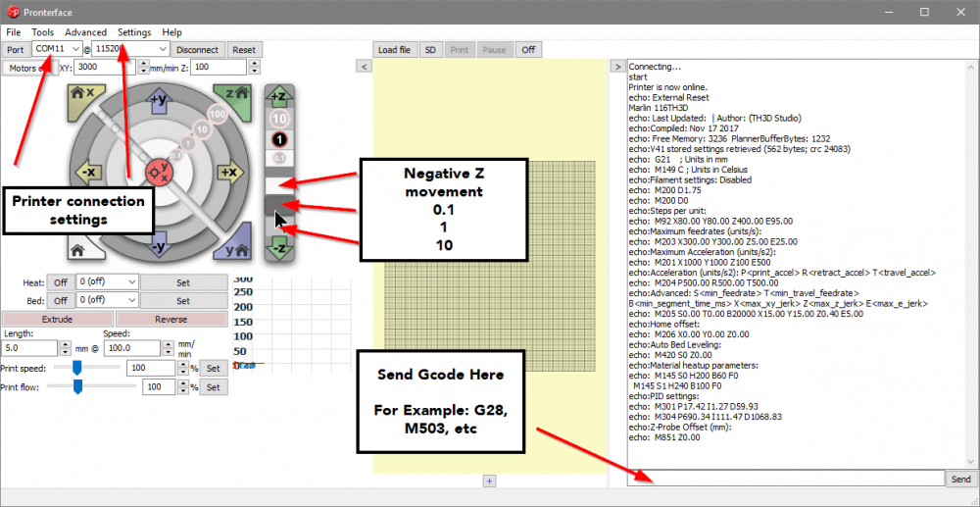Open the Help menu
980x507 pixels.
[171, 32]
